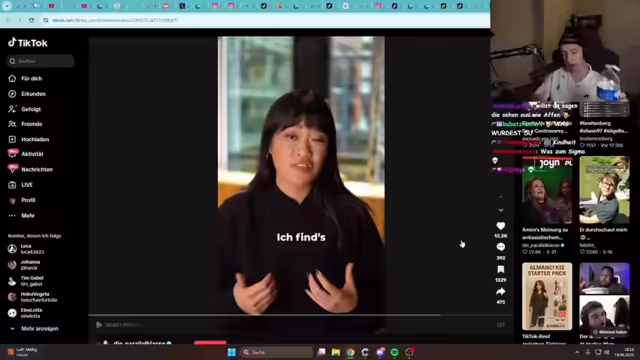Click the TikTok logo
This screenshot has height=360, width=640.
(28, 42)
